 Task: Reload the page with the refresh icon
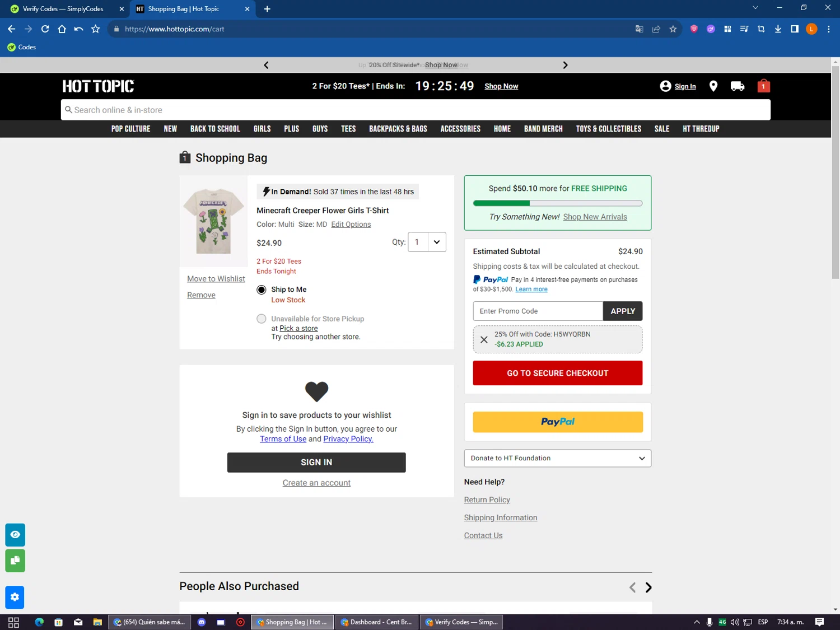click(x=45, y=29)
